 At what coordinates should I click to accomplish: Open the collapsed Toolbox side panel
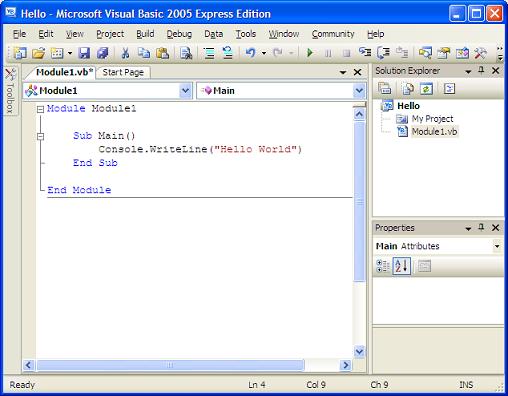10,91
